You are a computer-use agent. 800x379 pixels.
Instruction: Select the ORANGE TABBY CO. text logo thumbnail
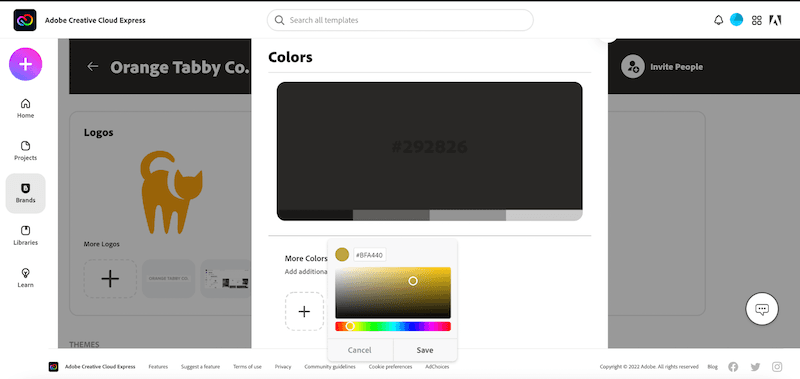tap(169, 279)
